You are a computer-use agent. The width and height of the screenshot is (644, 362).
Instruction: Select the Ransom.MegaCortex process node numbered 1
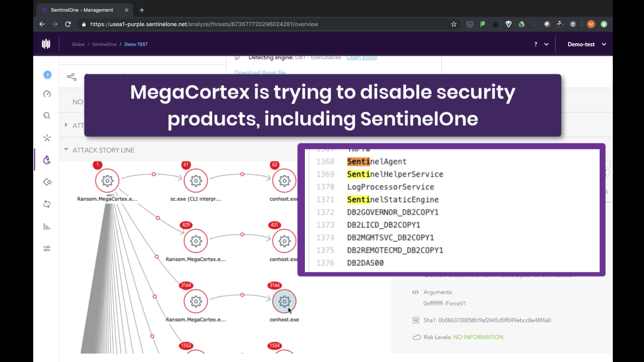(107, 181)
